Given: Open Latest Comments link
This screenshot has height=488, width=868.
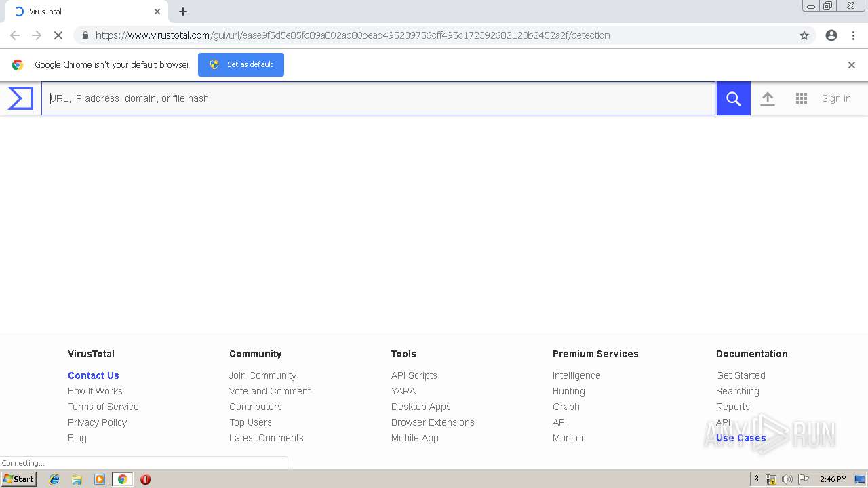Looking at the screenshot, I should click(x=266, y=438).
